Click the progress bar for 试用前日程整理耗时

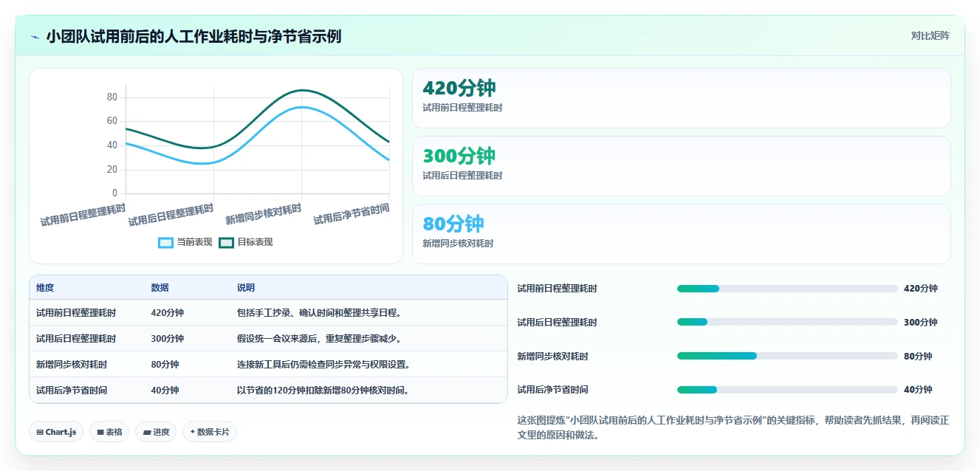[x=787, y=289]
